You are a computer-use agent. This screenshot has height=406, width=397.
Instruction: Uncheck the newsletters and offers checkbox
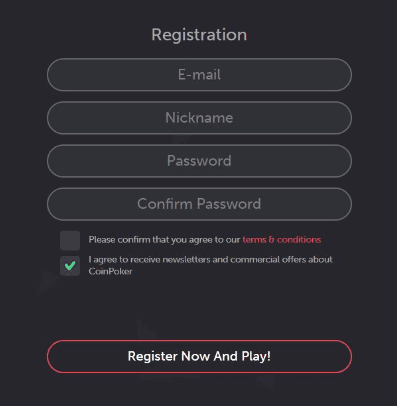[70, 266]
